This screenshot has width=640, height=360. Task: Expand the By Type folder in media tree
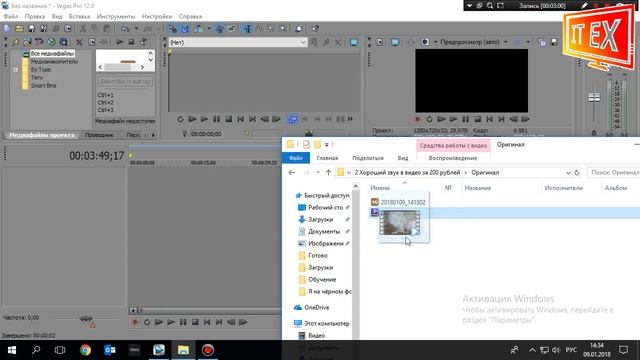pos(16,70)
